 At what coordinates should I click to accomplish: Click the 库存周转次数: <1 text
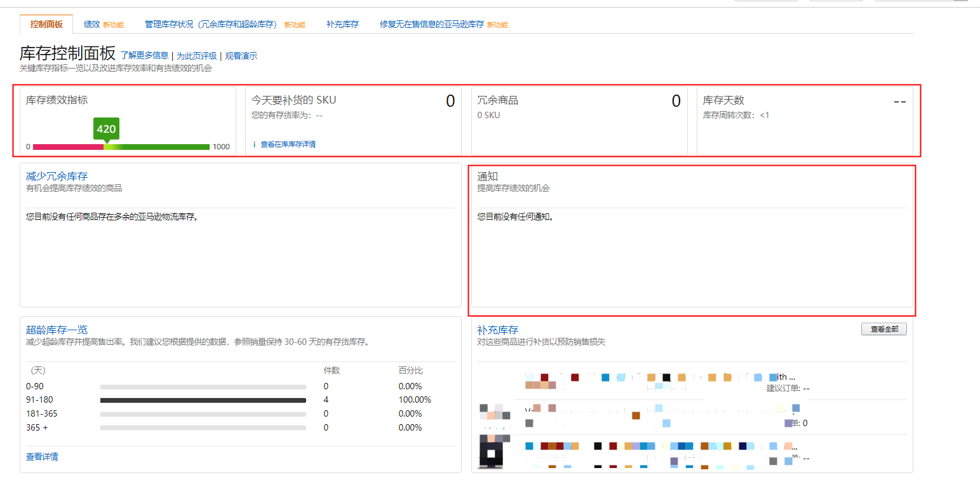pyautogui.click(x=736, y=116)
